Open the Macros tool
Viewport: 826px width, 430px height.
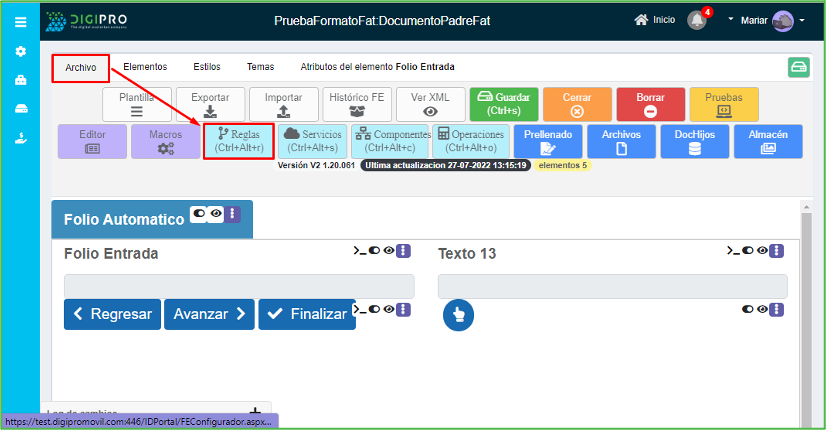(x=165, y=141)
